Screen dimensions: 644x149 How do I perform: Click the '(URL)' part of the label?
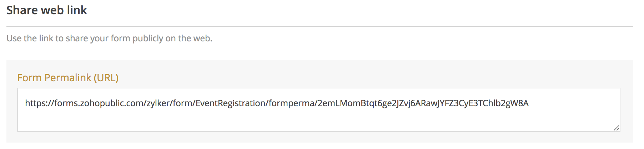click(106, 78)
